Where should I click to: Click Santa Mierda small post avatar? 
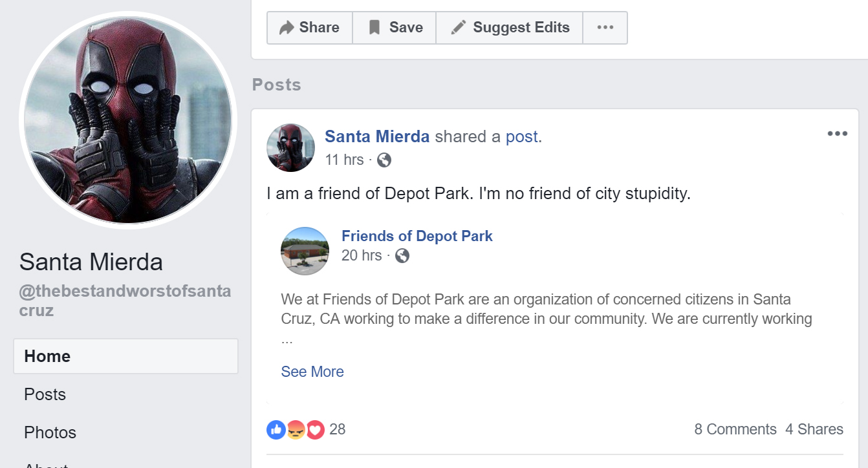290,147
